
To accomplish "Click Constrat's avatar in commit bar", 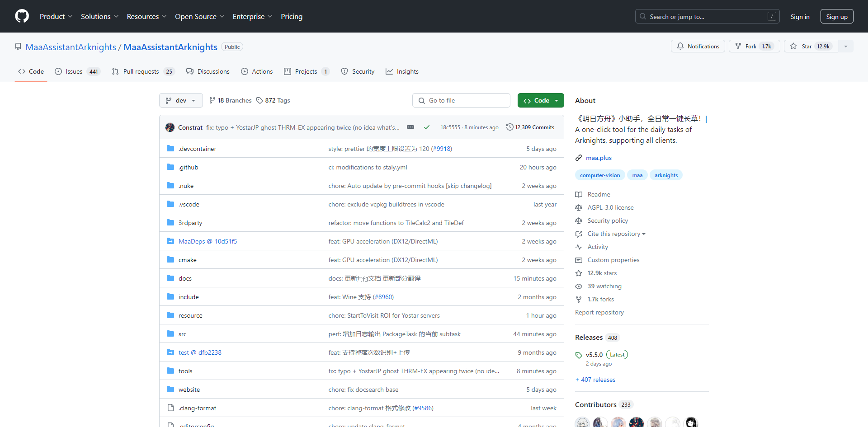I will point(170,127).
